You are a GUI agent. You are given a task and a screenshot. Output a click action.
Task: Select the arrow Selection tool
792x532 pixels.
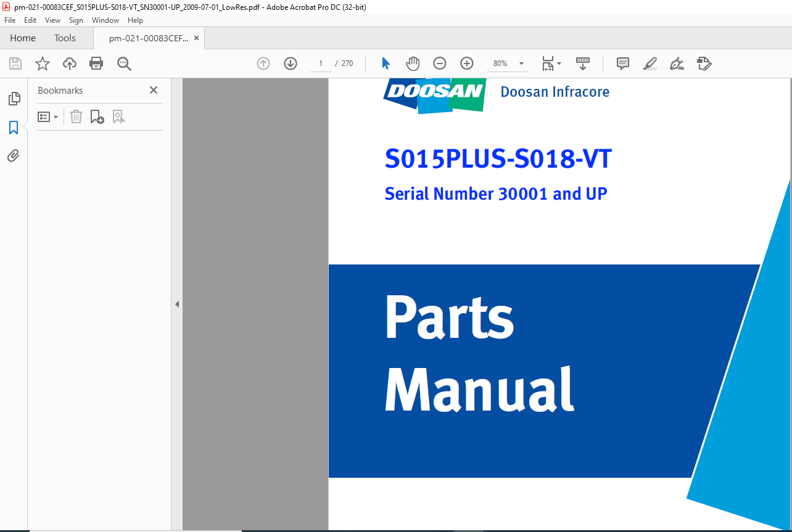(386, 63)
